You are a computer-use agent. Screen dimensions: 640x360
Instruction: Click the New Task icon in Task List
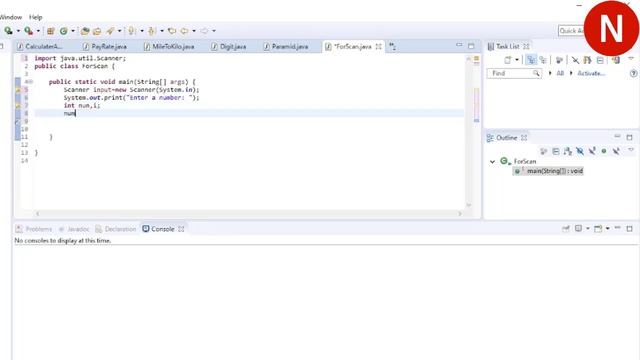point(507,60)
